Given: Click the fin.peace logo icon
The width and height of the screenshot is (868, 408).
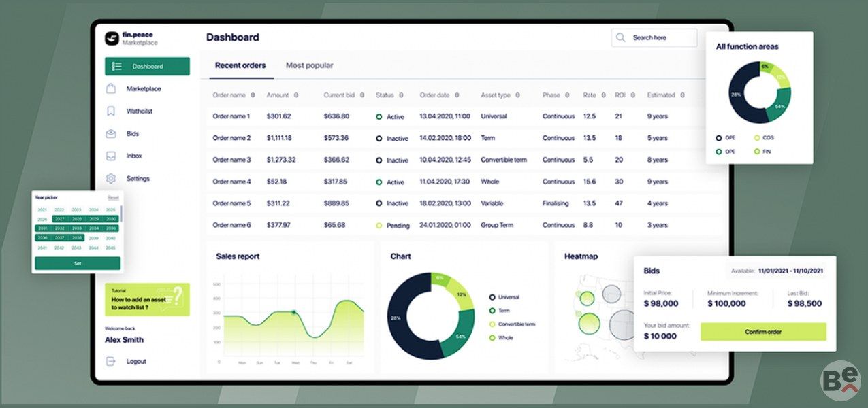Looking at the screenshot, I should pyautogui.click(x=112, y=39).
